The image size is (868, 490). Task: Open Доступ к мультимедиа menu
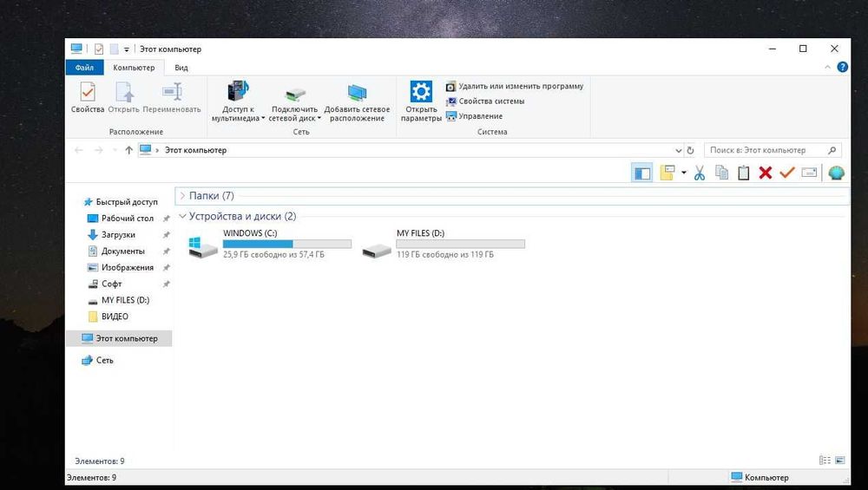(x=238, y=101)
